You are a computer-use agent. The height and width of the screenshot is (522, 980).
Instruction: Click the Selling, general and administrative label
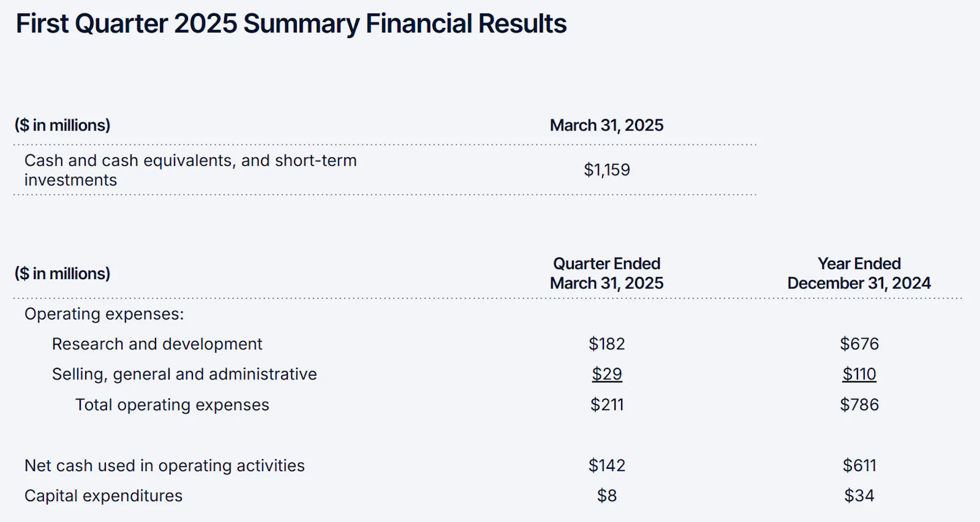click(184, 374)
